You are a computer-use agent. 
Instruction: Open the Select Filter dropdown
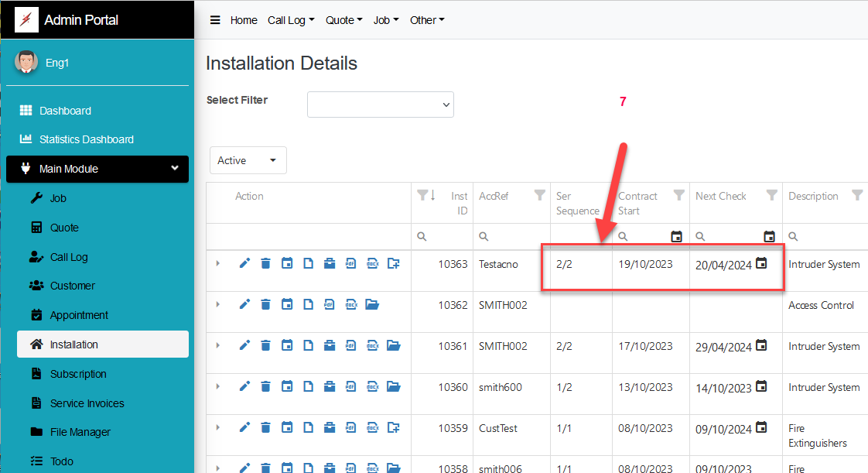[381, 105]
